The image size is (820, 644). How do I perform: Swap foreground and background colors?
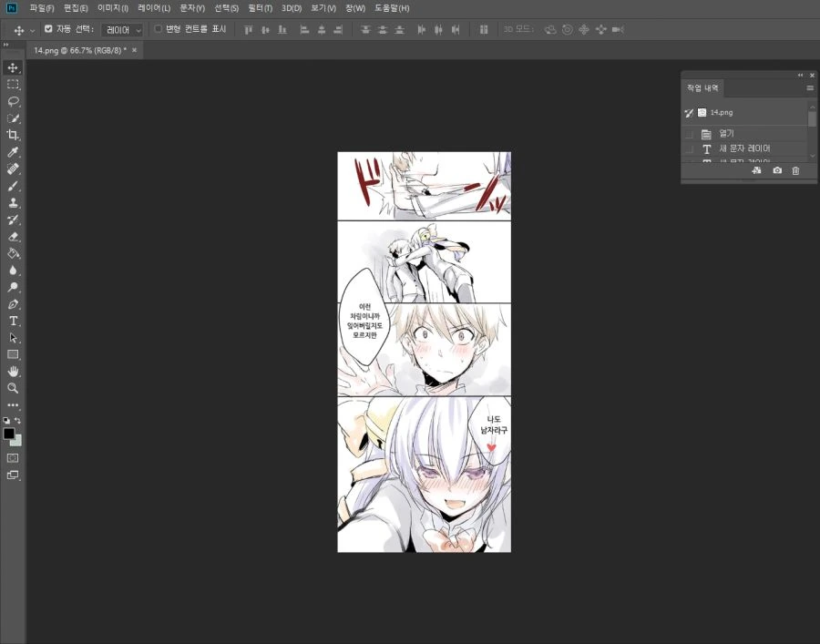(18, 420)
